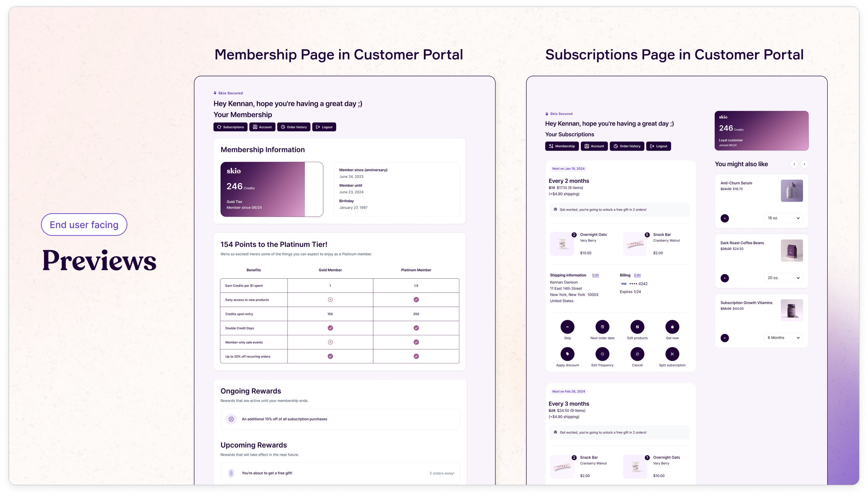Open the 20 oz. size dropdown
The image size is (868, 496).
point(783,278)
